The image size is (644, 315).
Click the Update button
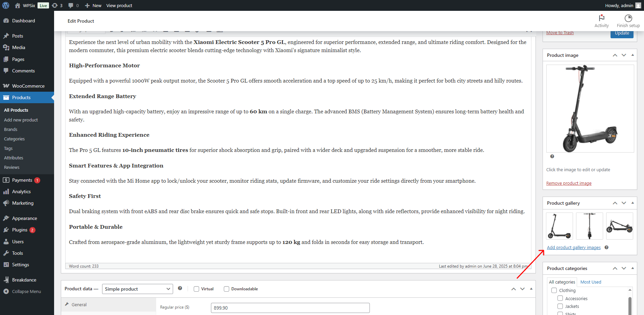click(x=622, y=33)
